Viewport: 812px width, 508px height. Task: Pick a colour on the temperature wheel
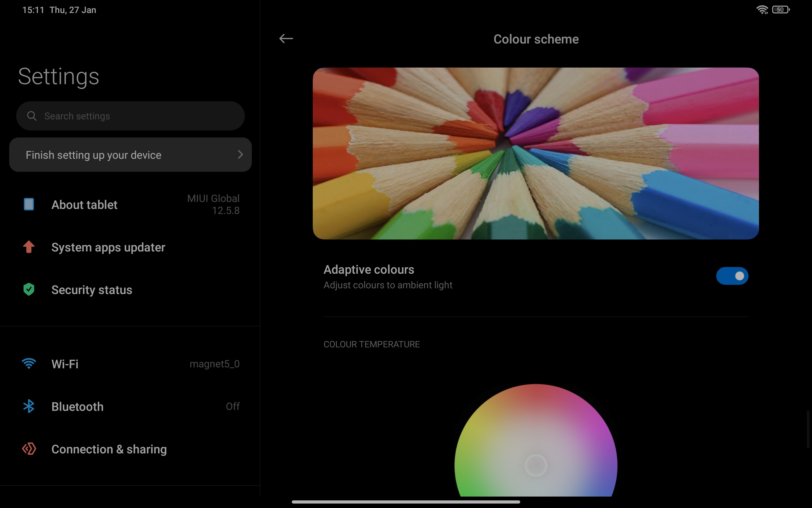click(x=536, y=440)
